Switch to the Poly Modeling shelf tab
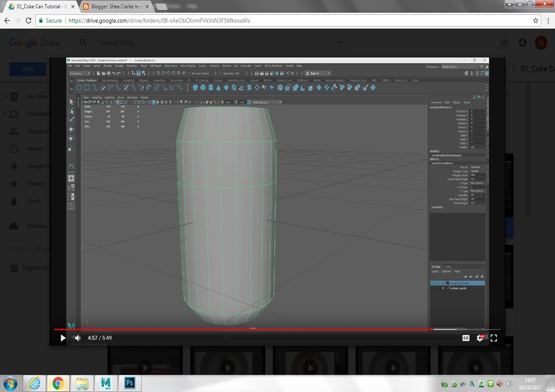Screen dimensions: 555x392 (109, 80)
